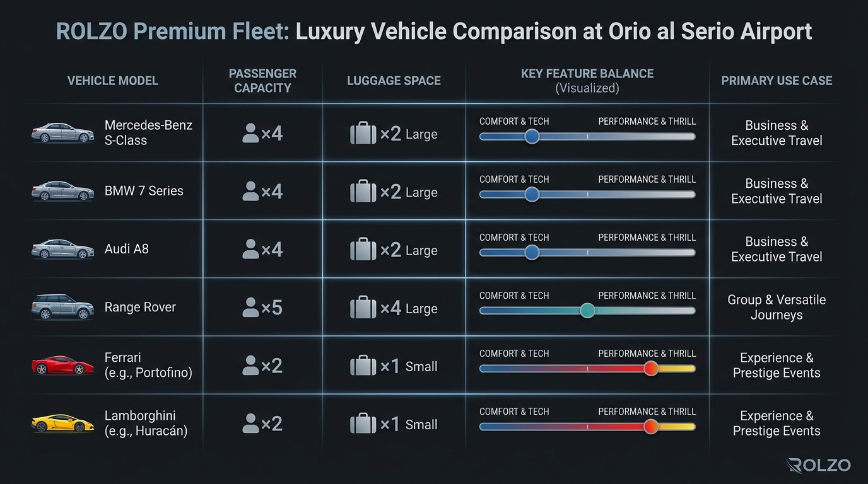
Task: Select the Comfort & Tech label for BMW 7 Series
Action: tap(514, 179)
